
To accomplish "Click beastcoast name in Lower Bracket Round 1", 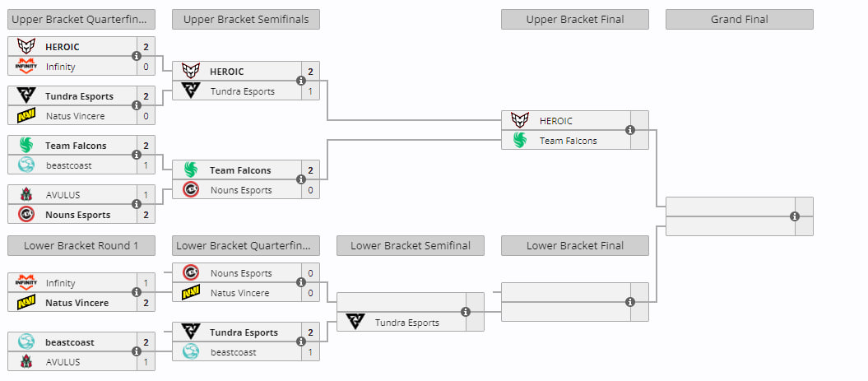I will tap(70, 342).
